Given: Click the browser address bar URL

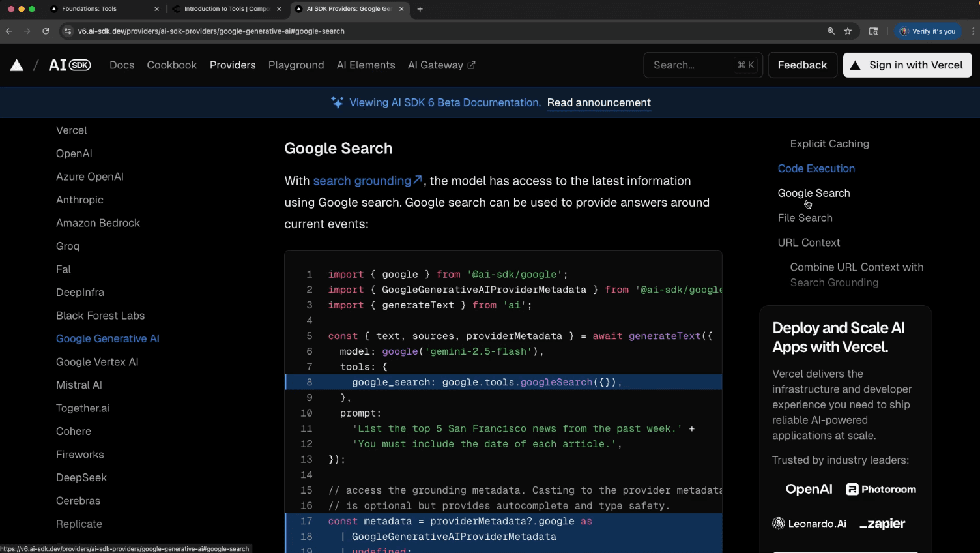Looking at the screenshot, I should 211,31.
